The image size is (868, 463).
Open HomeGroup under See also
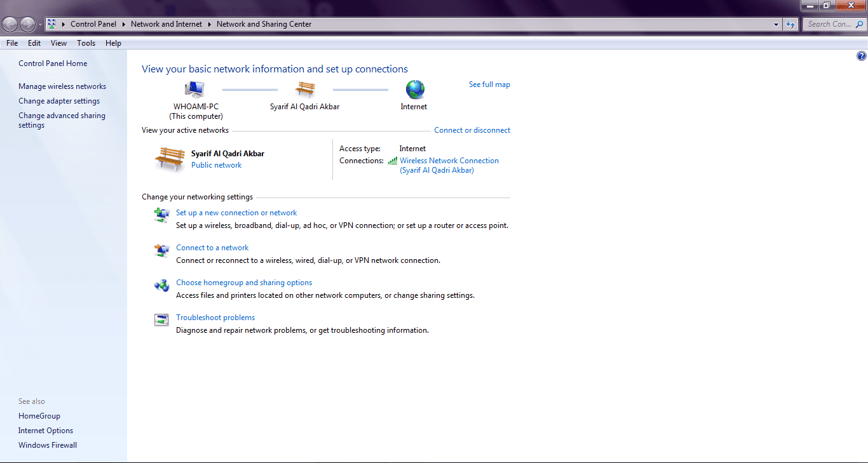tap(39, 416)
